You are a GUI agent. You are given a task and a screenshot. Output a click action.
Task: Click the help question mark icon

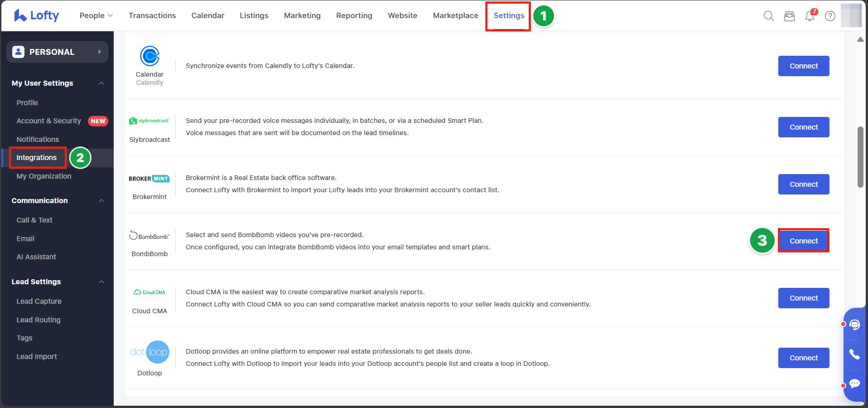pyautogui.click(x=830, y=16)
